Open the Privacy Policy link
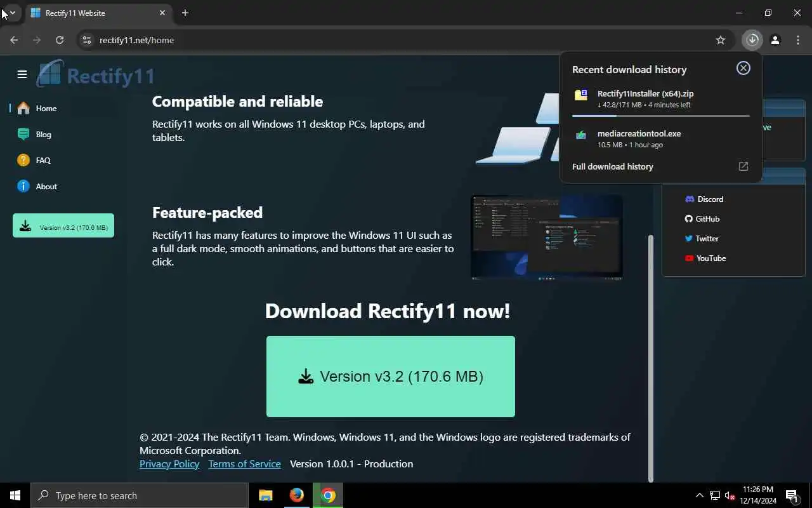812x508 pixels. [x=169, y=464]
